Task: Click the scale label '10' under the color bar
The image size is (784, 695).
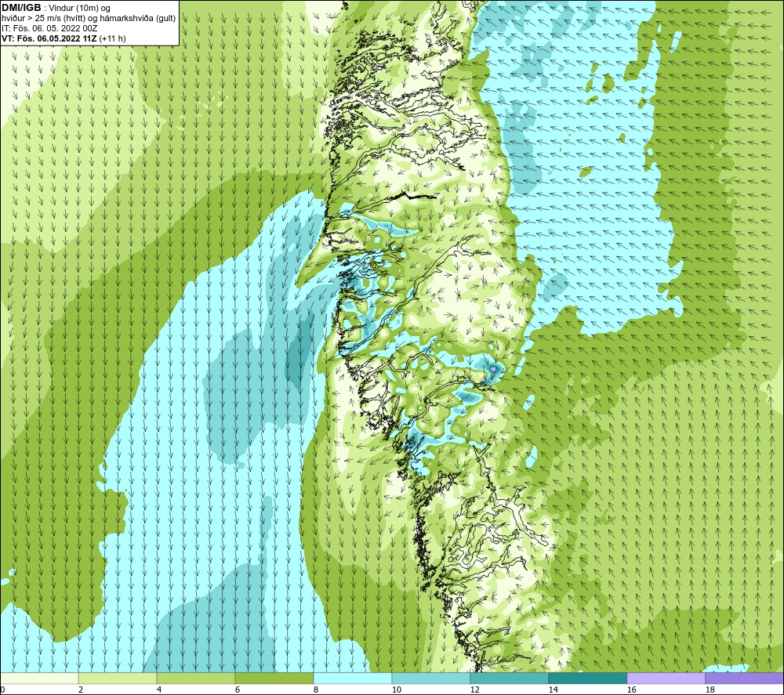Action: point(396,690)
